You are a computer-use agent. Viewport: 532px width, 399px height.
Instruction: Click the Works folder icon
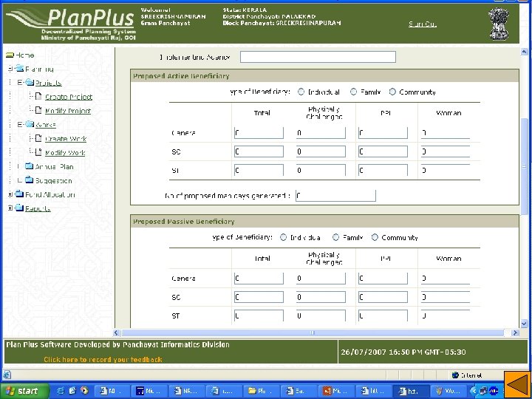(x=30, y=124)
